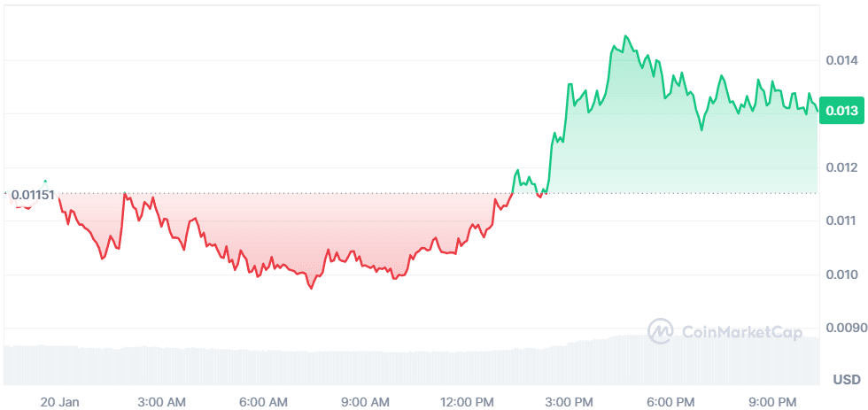Select the 9:00 AM time marker

366,402
